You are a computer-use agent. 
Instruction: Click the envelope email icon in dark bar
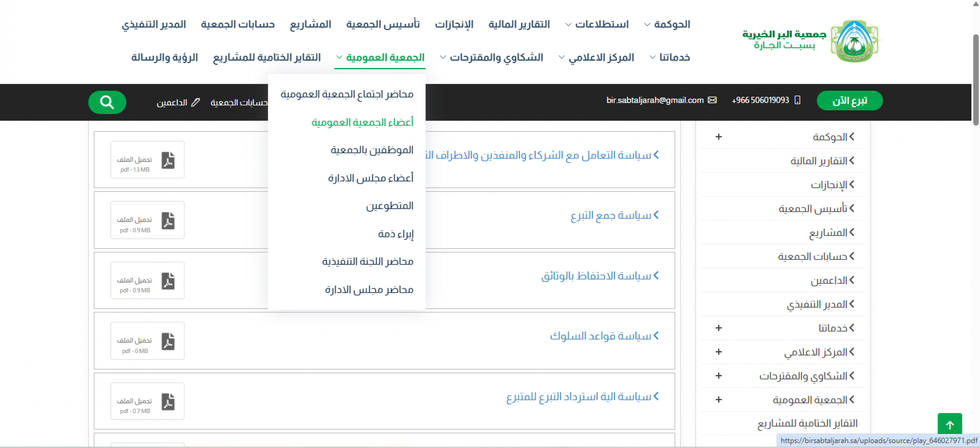pos(712,100)
